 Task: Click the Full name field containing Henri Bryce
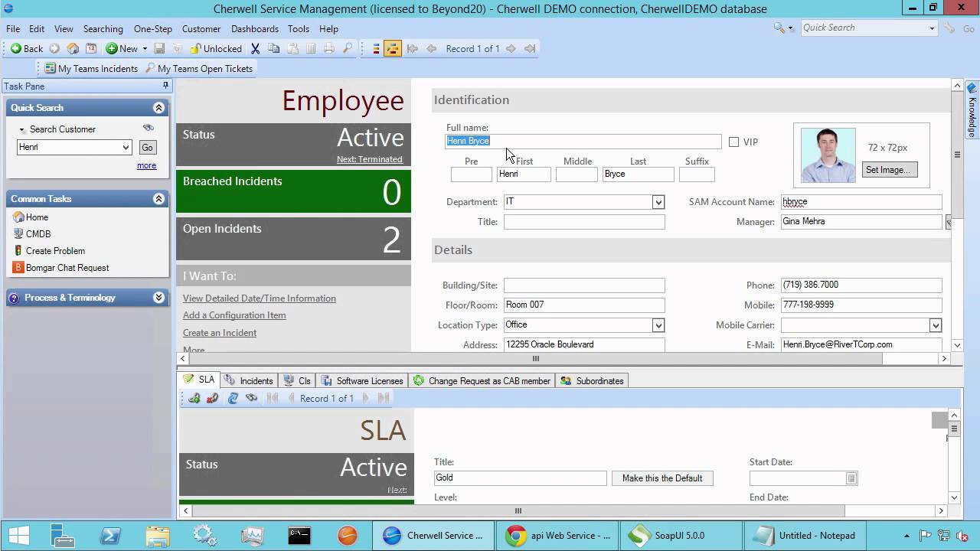pyautogui.click(x=583, y=142)
